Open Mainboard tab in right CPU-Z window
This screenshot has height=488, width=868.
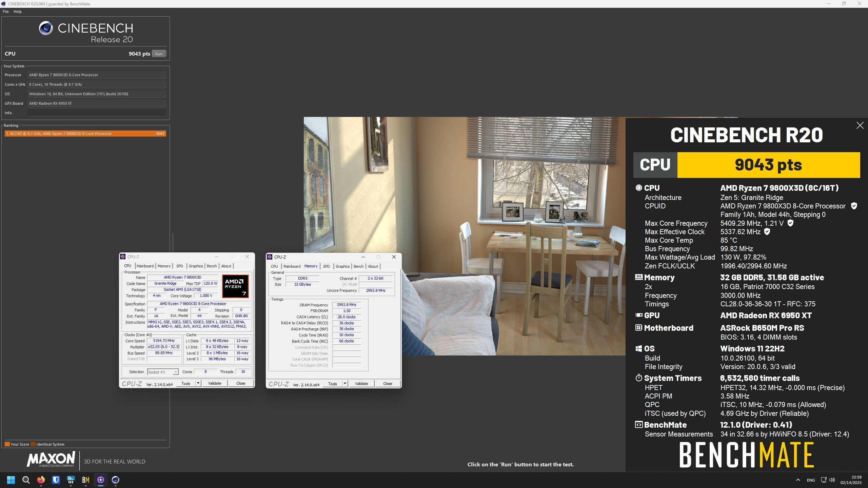click(292, 266)
